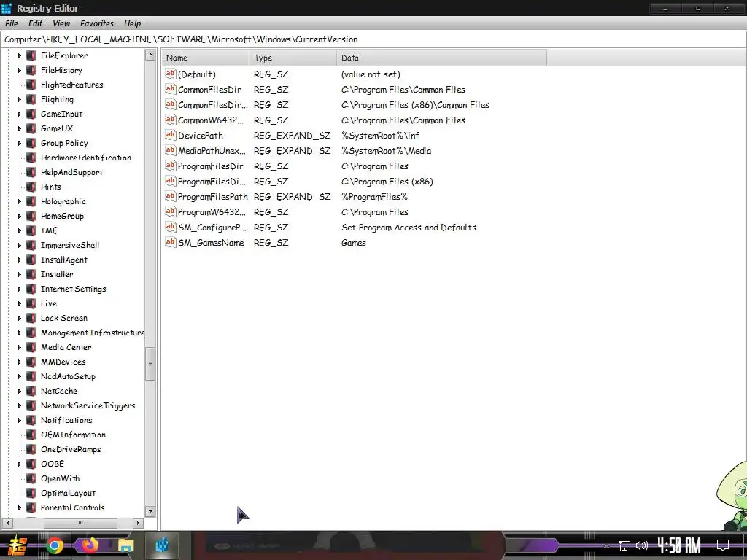Sort values by Name column header
This screenshot has height=560, width=747.
[x=205, y=58]
